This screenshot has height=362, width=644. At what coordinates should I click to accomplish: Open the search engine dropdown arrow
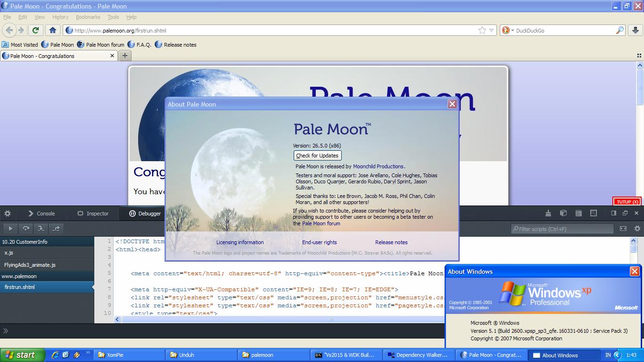click(x=512, y=30)
